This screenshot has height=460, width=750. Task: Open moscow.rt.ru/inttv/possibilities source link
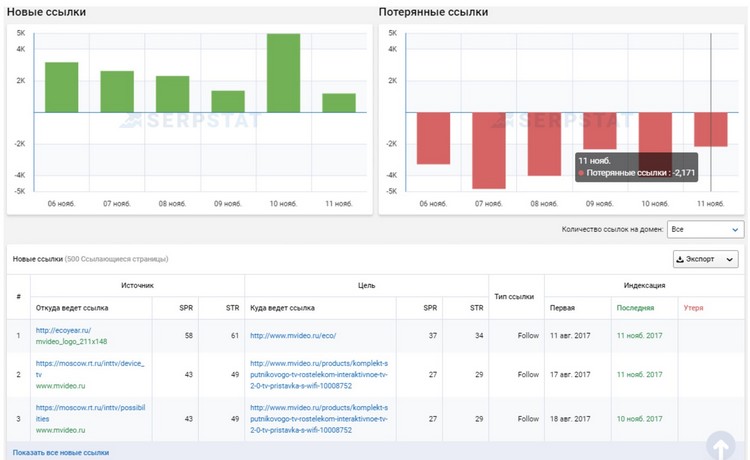tap(89, 408)
